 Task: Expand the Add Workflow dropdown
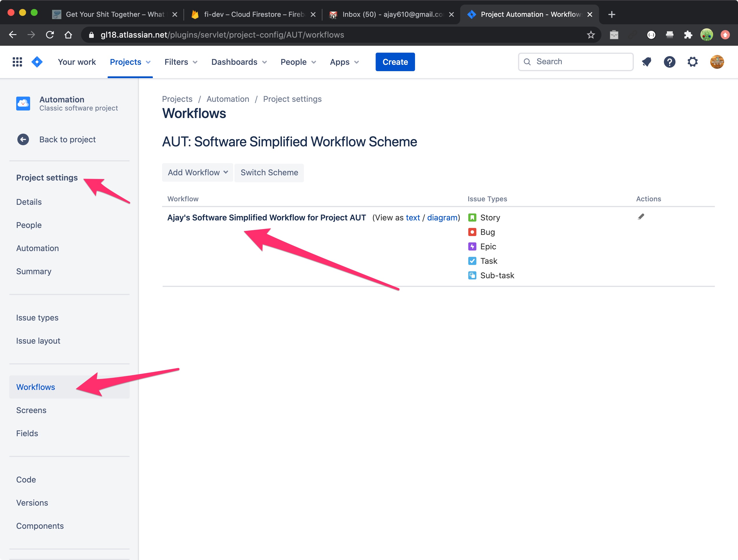tap(197, 172)
